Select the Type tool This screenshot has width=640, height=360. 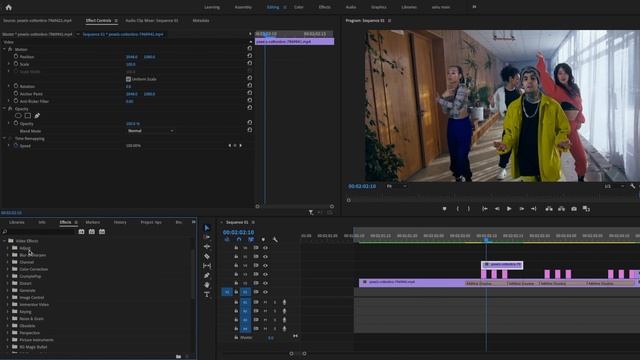pos(207,294)
